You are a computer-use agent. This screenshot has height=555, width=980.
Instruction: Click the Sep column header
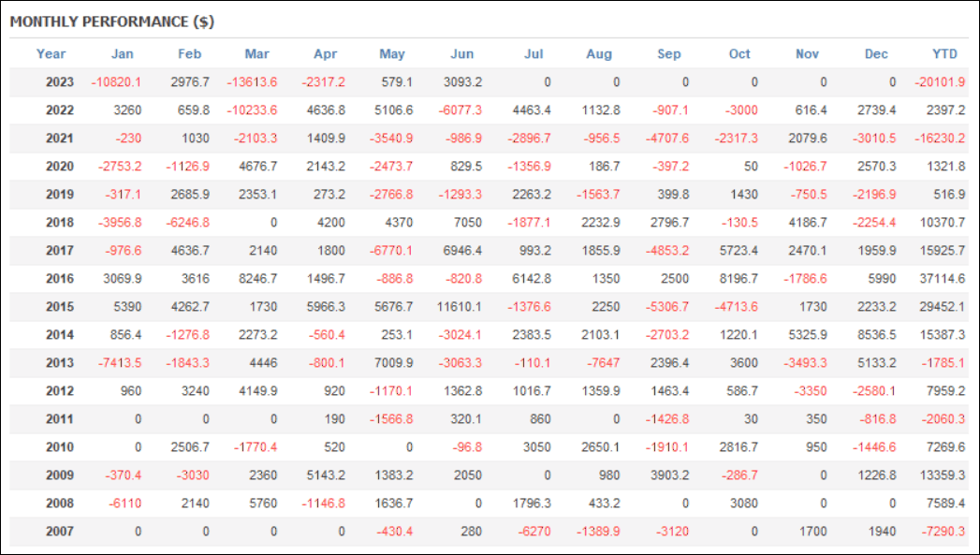(668, 53)
